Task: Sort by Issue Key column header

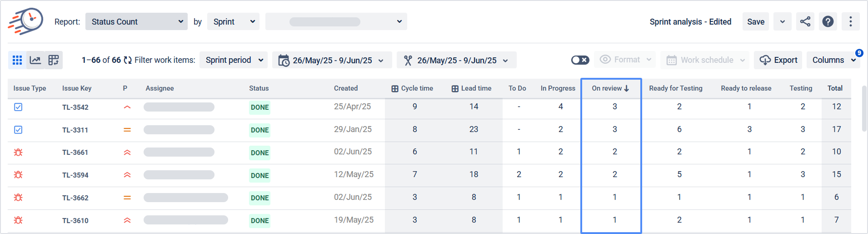Action: pyautogui.click(x=77, y=88)
